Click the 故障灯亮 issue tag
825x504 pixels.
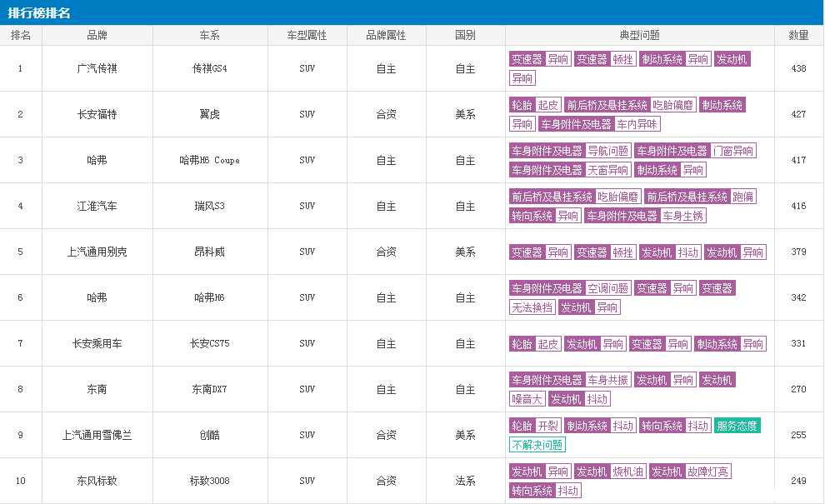click(707, 472)
